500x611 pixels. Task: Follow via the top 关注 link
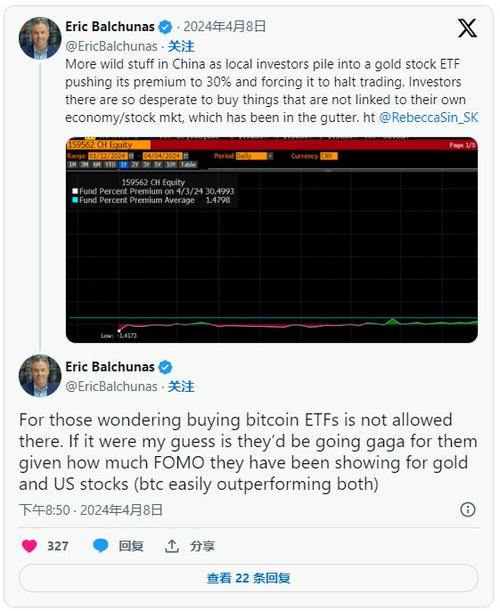click(x=181, y=46)
